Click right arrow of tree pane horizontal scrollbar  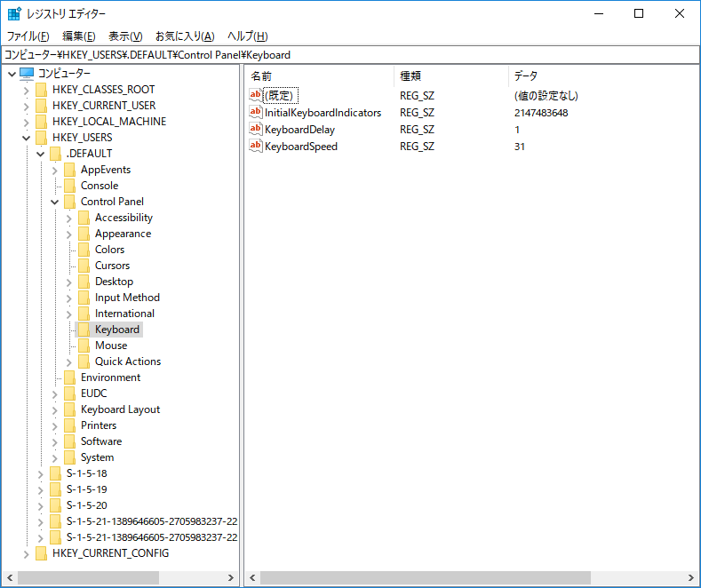coord(231,577)
